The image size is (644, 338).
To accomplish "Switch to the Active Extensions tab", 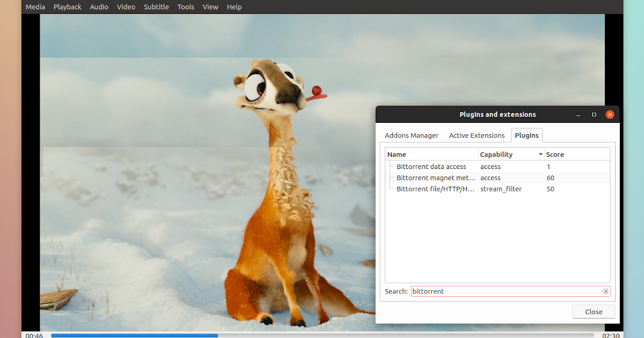I will tap(477, 135).
